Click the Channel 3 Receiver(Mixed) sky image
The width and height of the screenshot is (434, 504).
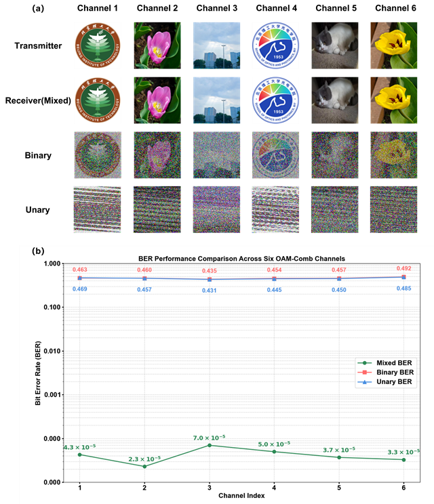pyautogui.click(x=216, y=100)
